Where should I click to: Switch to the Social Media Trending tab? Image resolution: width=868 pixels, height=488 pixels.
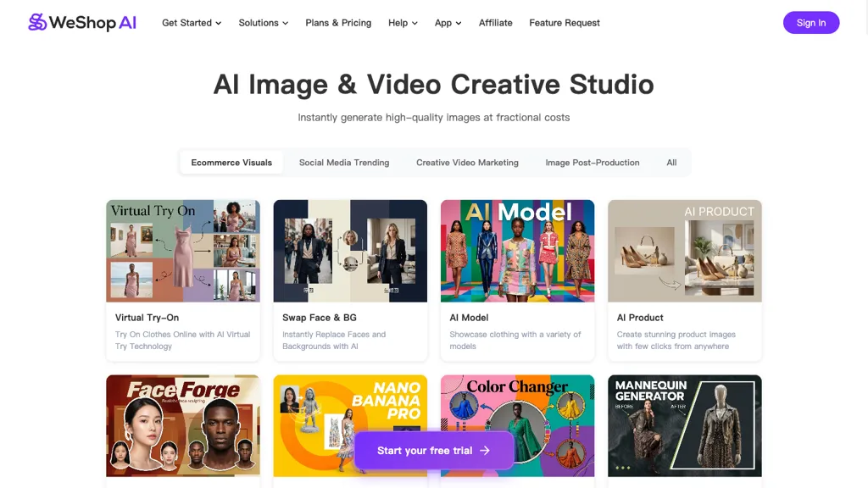tap(343, 162)
